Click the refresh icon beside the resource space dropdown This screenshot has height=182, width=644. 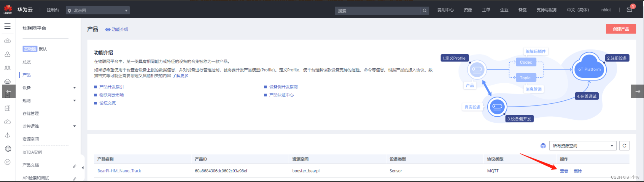tap(624, 146)
